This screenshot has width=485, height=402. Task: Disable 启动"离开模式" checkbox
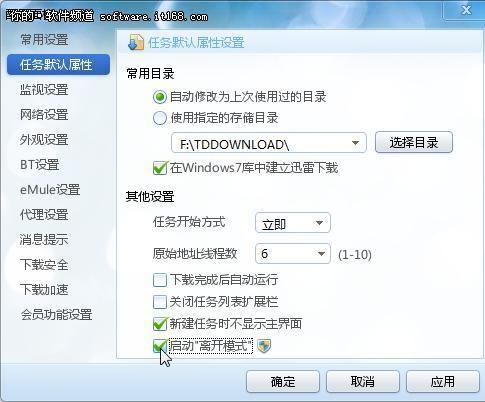[x=160, y=346]
